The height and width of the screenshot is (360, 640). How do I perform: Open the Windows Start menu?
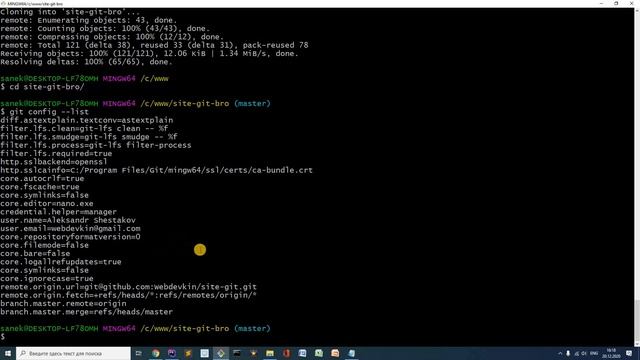8,353
